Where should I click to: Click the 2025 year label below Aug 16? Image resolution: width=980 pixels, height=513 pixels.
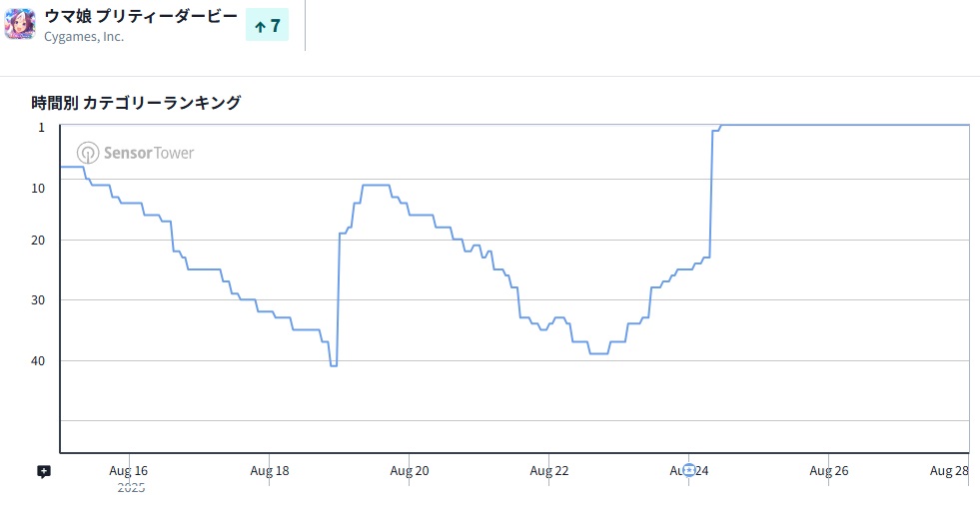[132, 488]
